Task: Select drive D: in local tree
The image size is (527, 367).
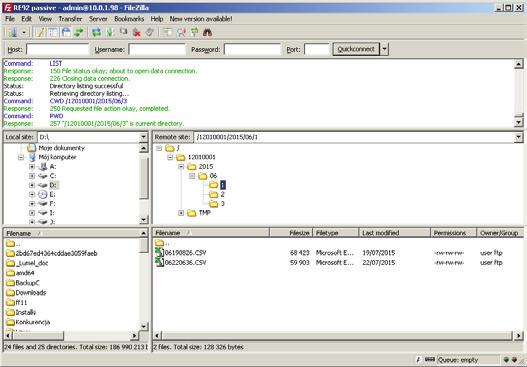Action: [53, 185]
